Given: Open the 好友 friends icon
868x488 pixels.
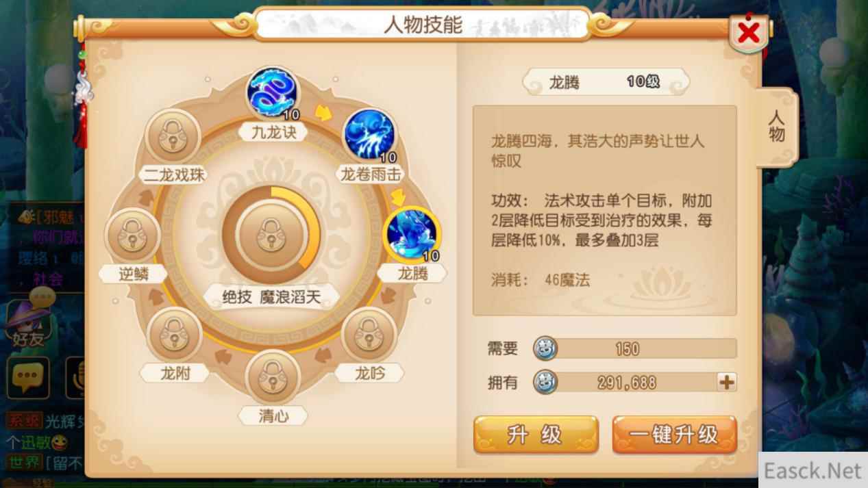Looking at the screenshot, I should click(x=29, y=322).
